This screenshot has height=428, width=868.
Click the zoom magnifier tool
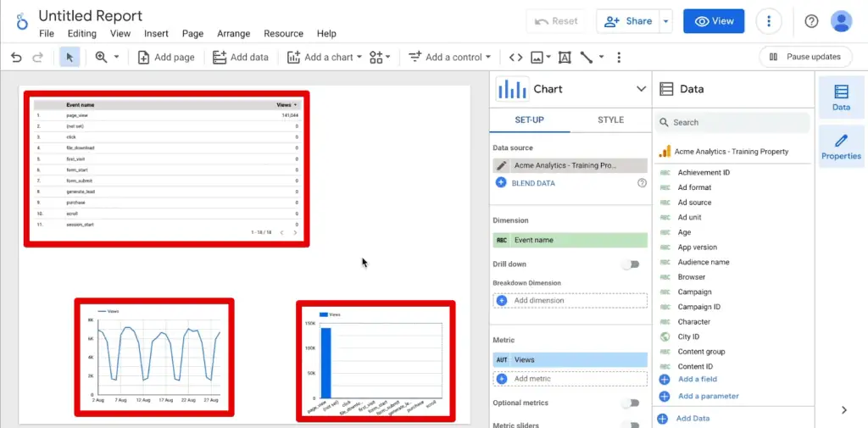click(x=102, y=57)
